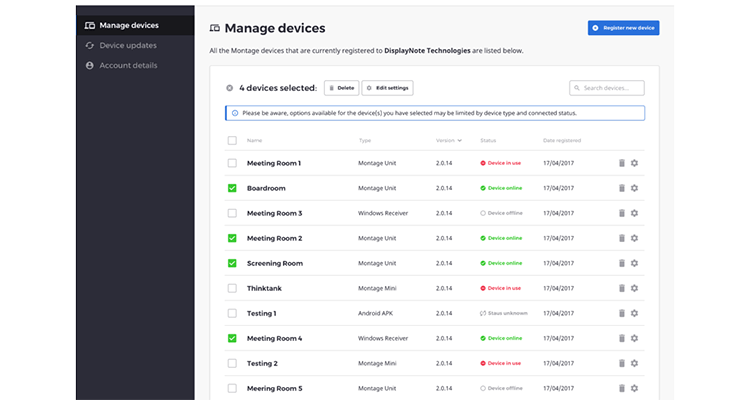Deselect the Meeting Room 2 checkbox
Image resolution: width=750 pixels, height=400 pixels.
tap(232, 238)
